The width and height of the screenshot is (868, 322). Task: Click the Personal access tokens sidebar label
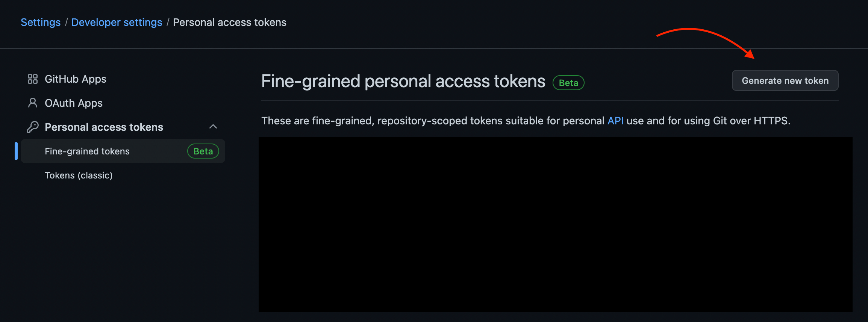(104, 127)
